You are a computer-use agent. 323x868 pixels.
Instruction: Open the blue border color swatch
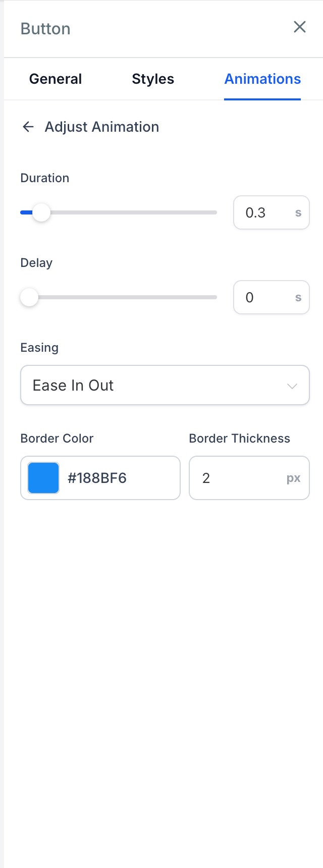(x=43, y=478)
